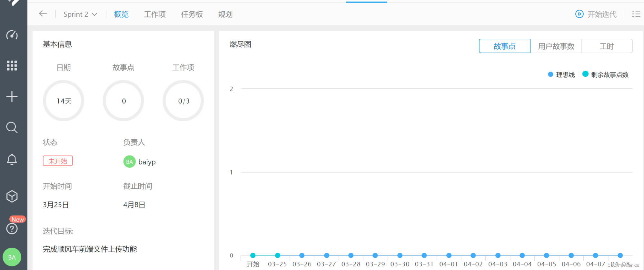
Task: Open the dashboard gauge icon in sidebar
Action: (12, 35)
